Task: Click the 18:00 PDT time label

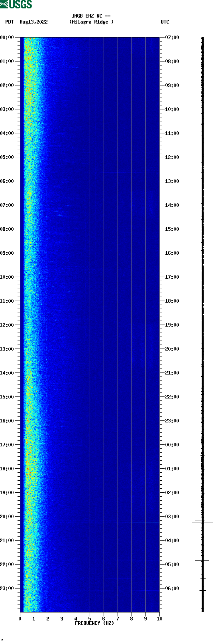Action: coord(7,469)
